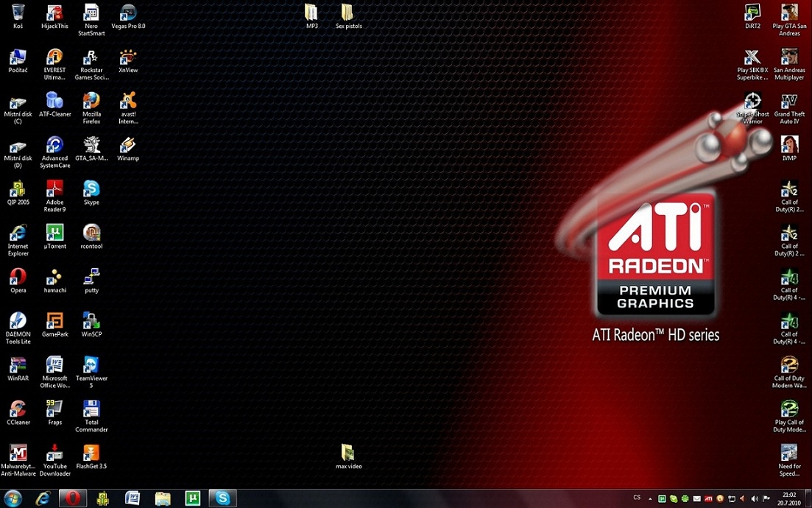This screenshot has height=508, width=812.
Task: Click the Total Commander desktop icon
Action: (91, 410)
